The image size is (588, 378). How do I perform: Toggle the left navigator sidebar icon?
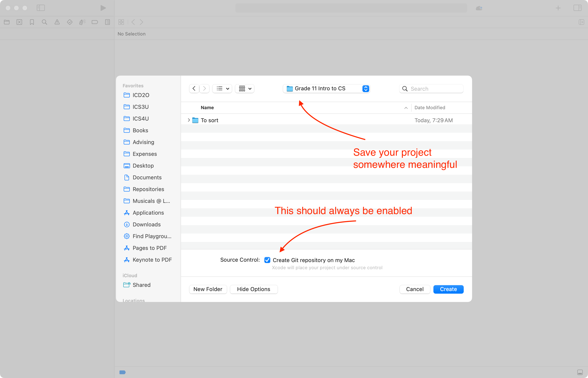(41, 8)
